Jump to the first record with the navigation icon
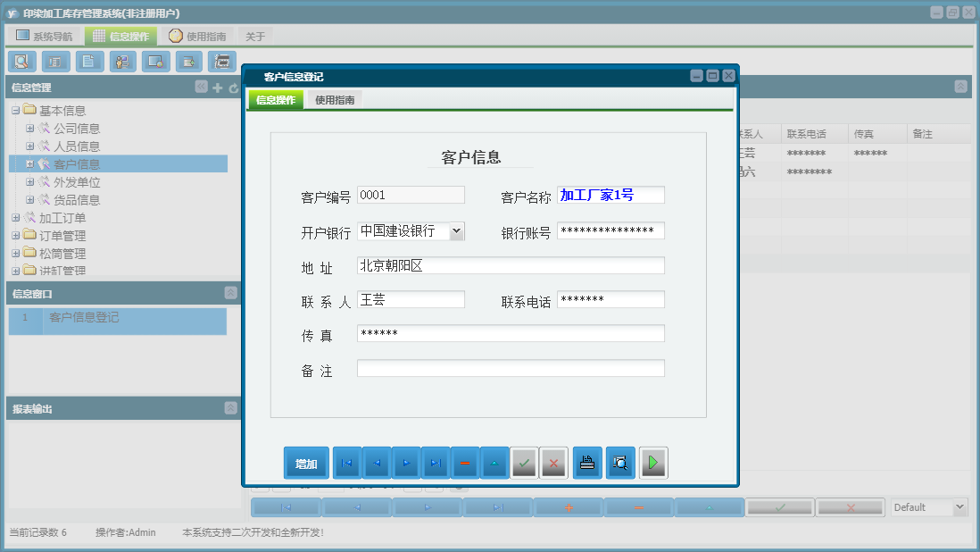Image resolution: width=980 pixels, height=552 pixels. [346, 463]
